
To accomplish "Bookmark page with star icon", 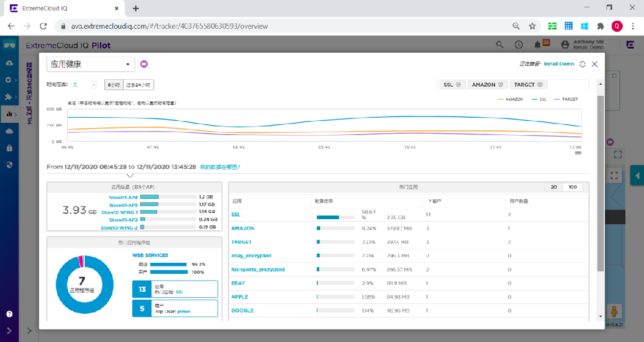I will pyautogui.click(x=532, y=26).
